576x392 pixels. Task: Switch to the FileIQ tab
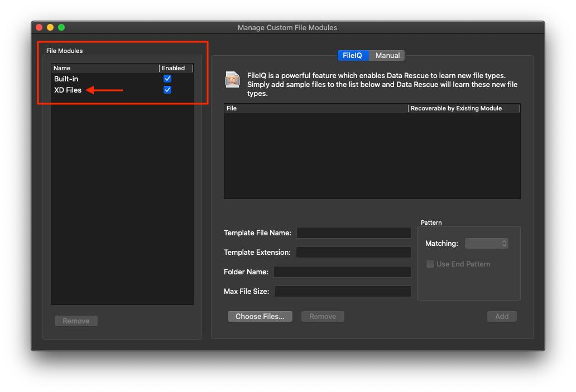pyautogui.click(x=353, y=55)
